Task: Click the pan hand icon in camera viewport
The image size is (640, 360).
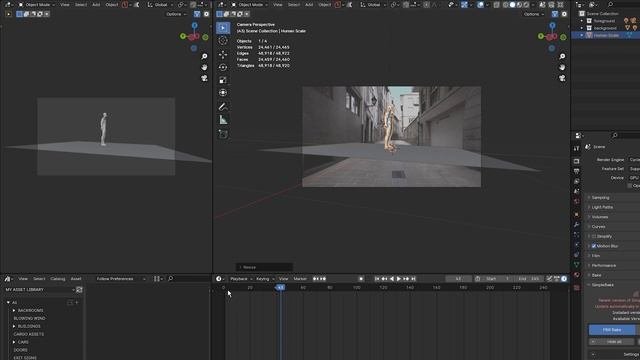Action: [562, 67]
